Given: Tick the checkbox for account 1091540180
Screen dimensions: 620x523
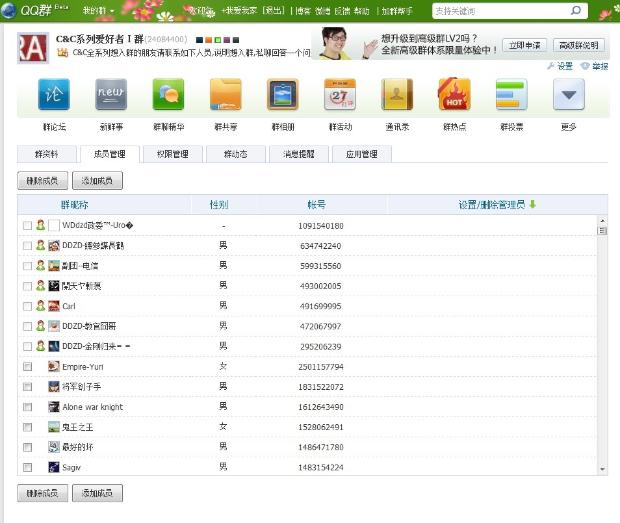Looking at the screenshot, I should (x=27, y=225).
